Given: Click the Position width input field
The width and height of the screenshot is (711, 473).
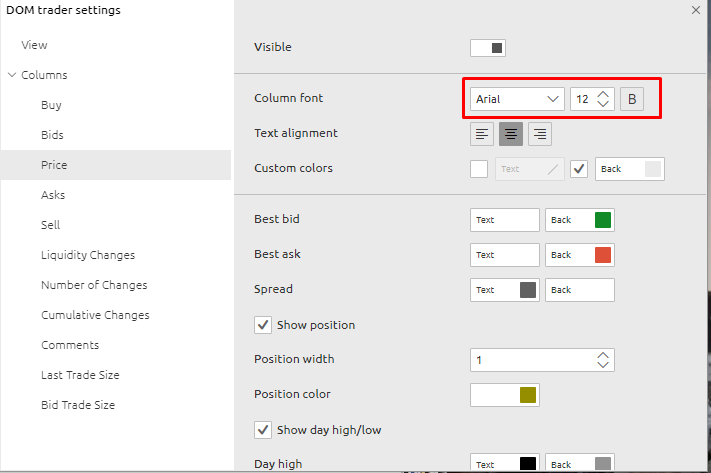Looking at the screenshot, I should pyautogui.click(x=530, y=360).
